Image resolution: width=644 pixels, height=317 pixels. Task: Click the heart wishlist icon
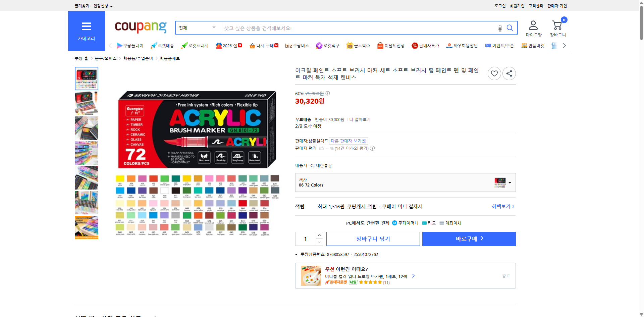pyautogui.click(x=494, y=73)
